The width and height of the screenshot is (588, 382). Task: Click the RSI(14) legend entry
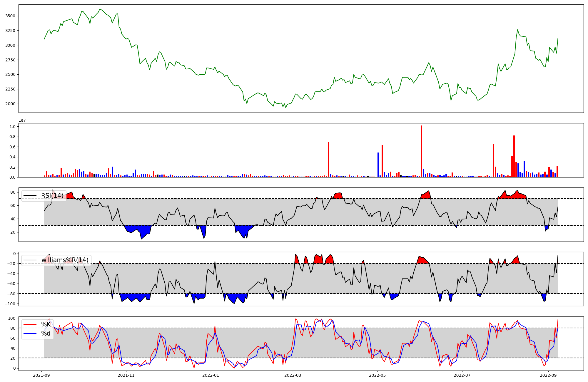coord(52,196)
